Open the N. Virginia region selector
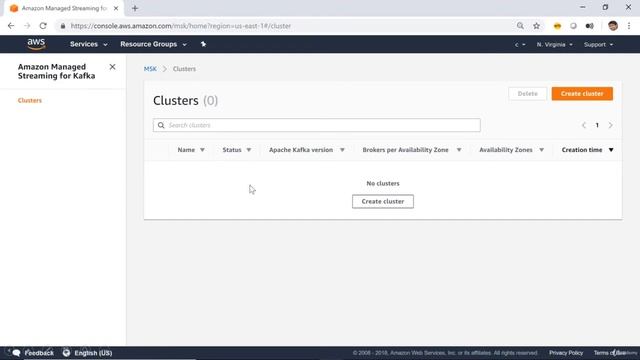 [x=554, y=44]
